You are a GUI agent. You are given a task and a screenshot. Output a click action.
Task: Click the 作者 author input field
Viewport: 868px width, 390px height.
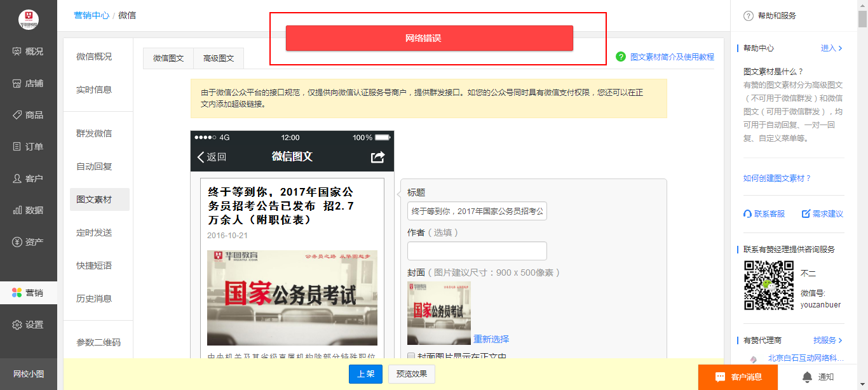tap(477, 250)
